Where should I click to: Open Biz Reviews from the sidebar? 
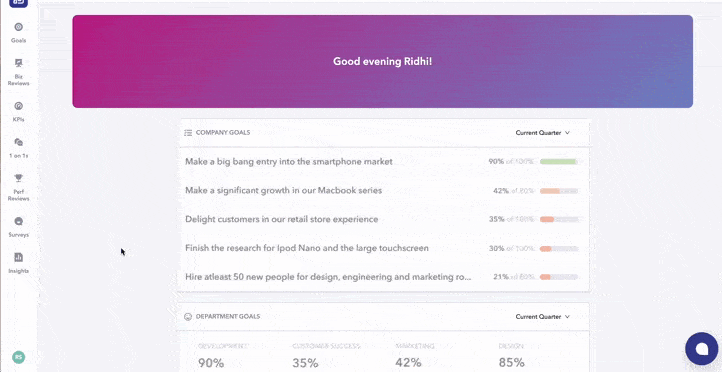coord(18,63)
